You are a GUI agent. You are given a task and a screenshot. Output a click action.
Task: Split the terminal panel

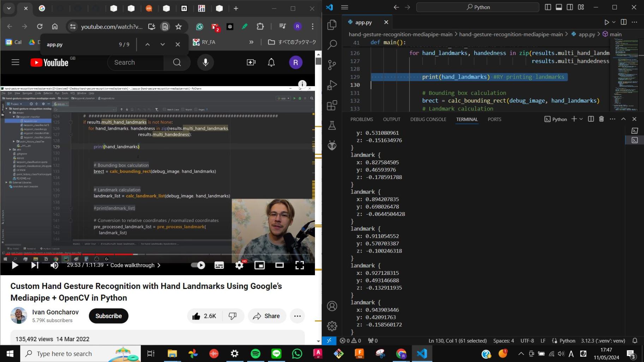pos(591,119)
